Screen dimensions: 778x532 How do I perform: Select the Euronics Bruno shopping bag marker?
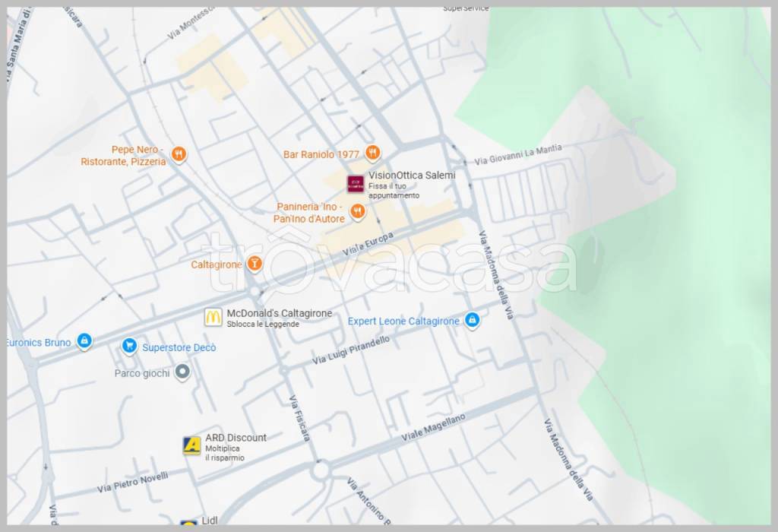tap(84, 341)
